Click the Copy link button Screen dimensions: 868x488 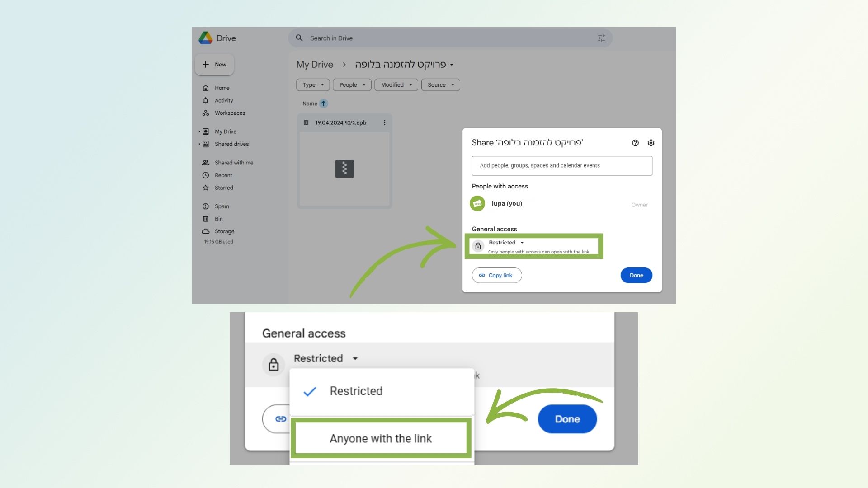point(496,276)
